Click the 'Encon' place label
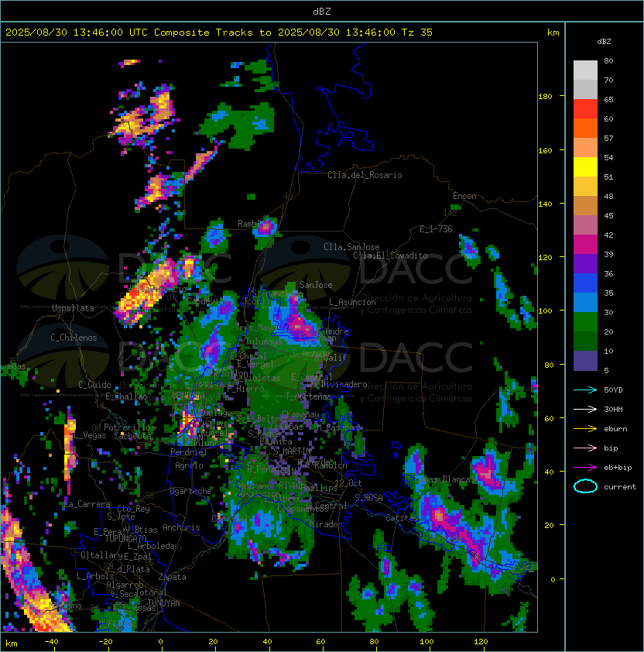The width and height of the screenshot is (644, 652). pyautogui.click(x=464, y=196)
